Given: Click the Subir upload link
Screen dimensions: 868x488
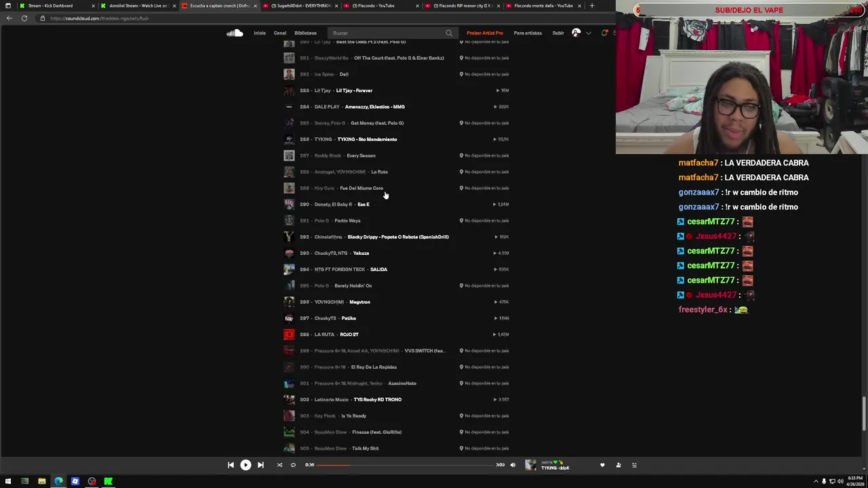Looking at the screenshot, I should point(558,33).
